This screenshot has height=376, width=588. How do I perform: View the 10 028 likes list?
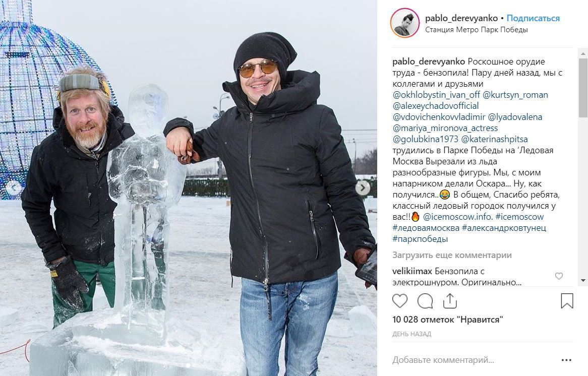[447, 320]
